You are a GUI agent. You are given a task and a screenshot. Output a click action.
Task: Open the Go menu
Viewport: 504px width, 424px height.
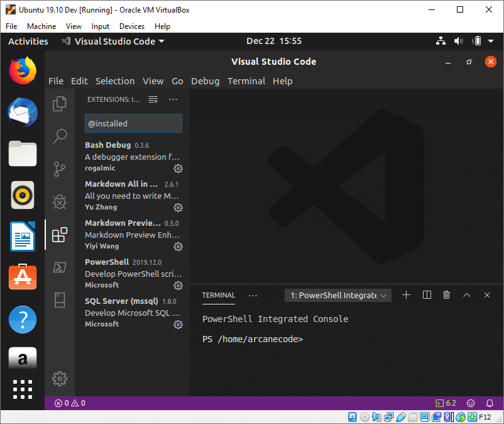point(177,81)
